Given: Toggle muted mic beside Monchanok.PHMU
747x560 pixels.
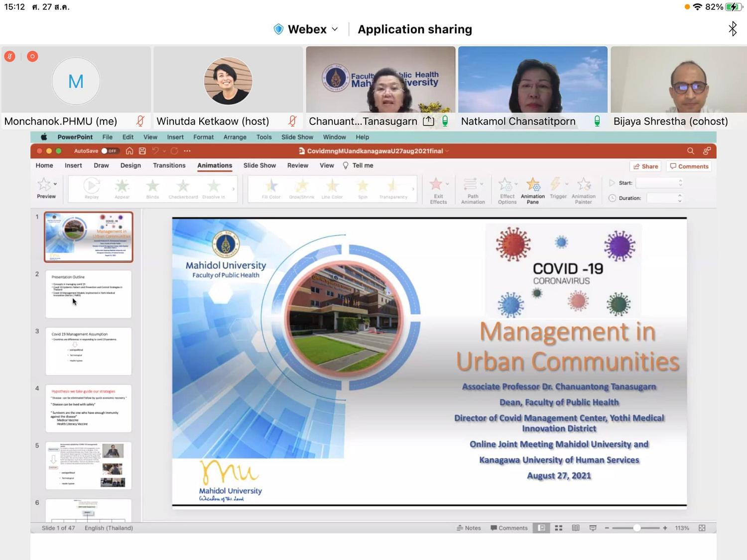Looking at the screenshot, I should coord(140,121).
